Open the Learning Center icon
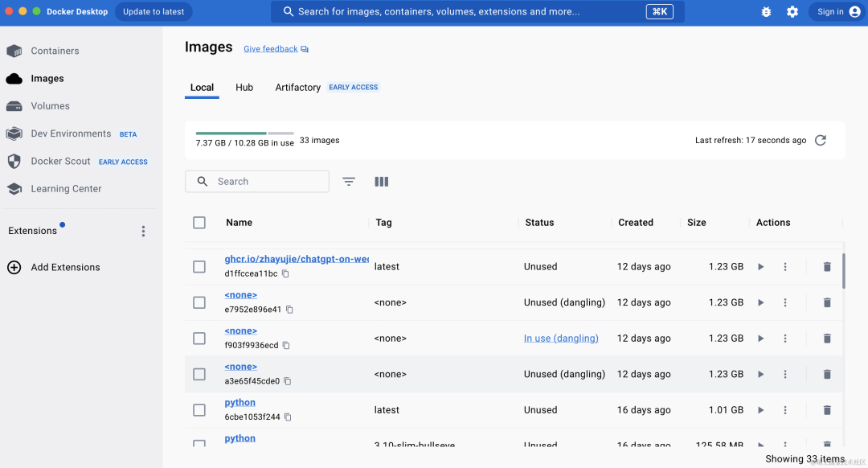The image size is (868, 468). pos(14,189)
